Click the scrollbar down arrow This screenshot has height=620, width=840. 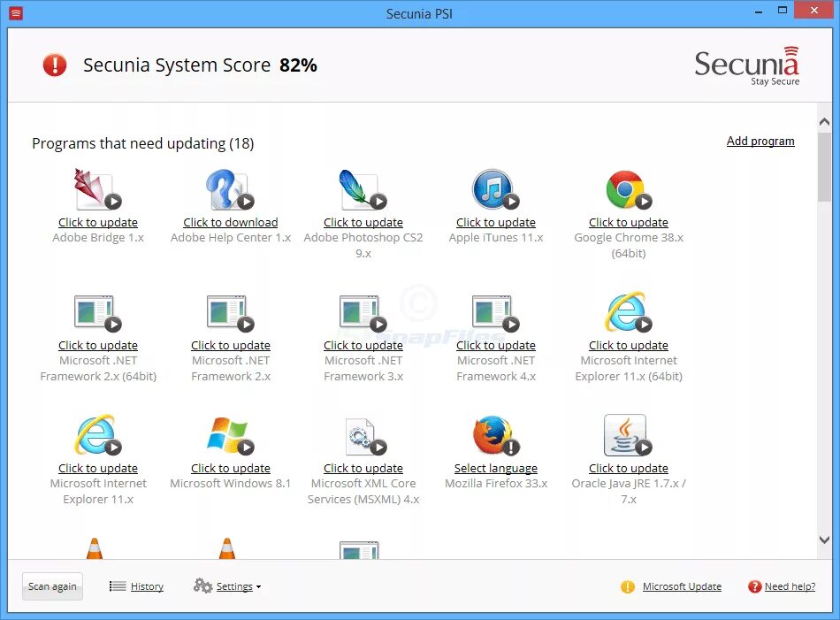[824, 540]
